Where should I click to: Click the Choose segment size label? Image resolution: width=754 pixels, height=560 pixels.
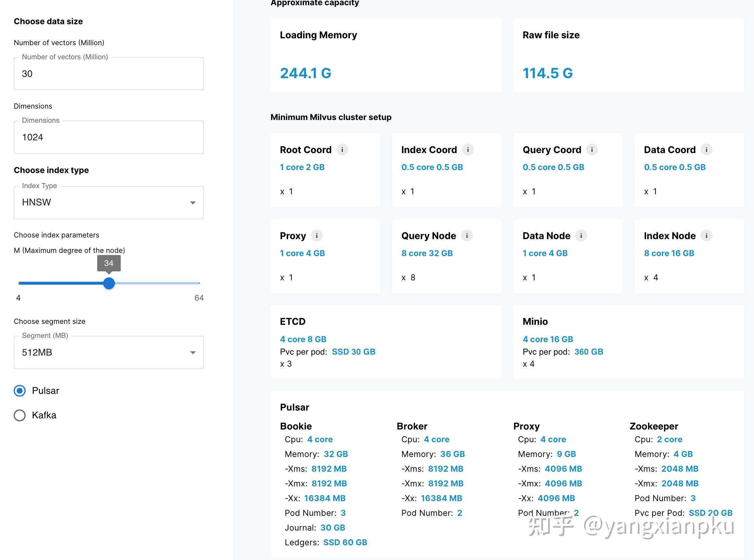(x=49, y=321)
